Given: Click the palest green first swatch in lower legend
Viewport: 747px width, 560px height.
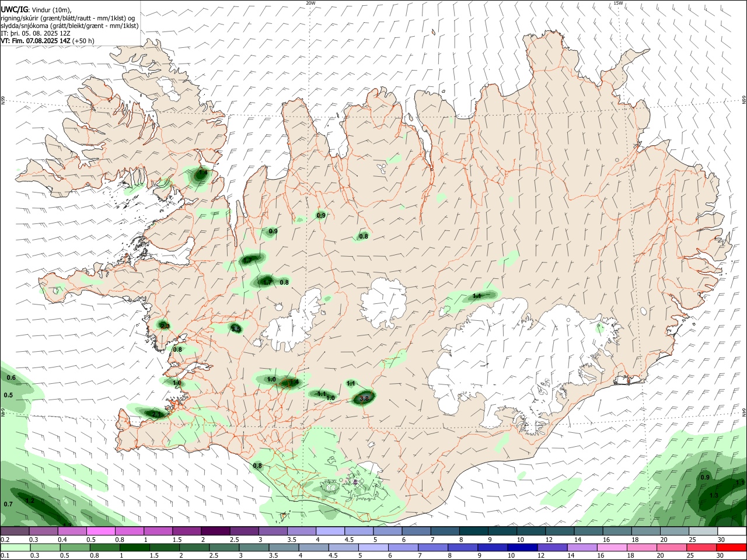Looking at the screenshot, I should click(15, 548).
